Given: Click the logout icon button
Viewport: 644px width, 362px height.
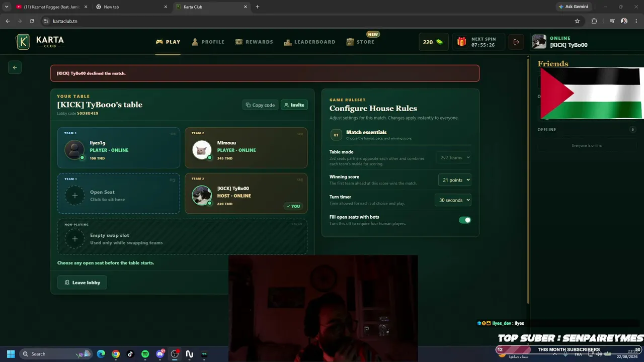Looking at the screenshot, I should tap(516, 42).
